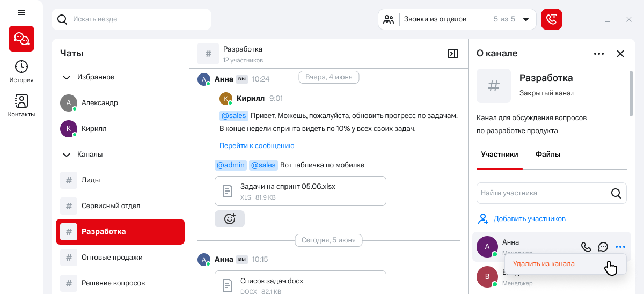Collapse the Каналы section
Image resolution: width=644 pixels, height=294 pixels.
67,155
